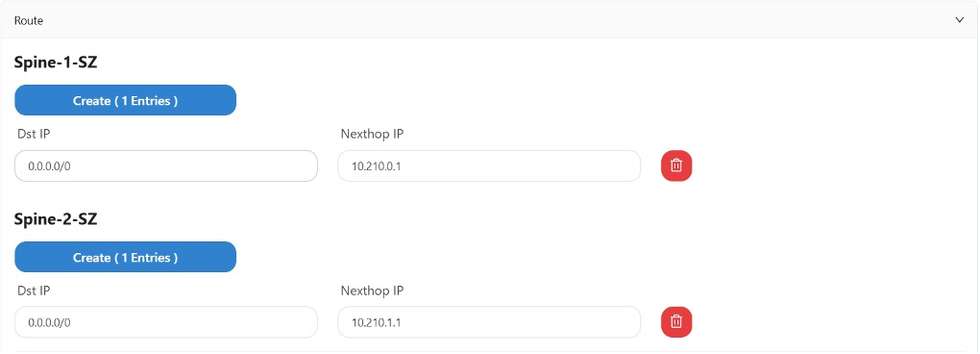Delete the Spine-1-SZ route entry

click(x=676, y=165)
